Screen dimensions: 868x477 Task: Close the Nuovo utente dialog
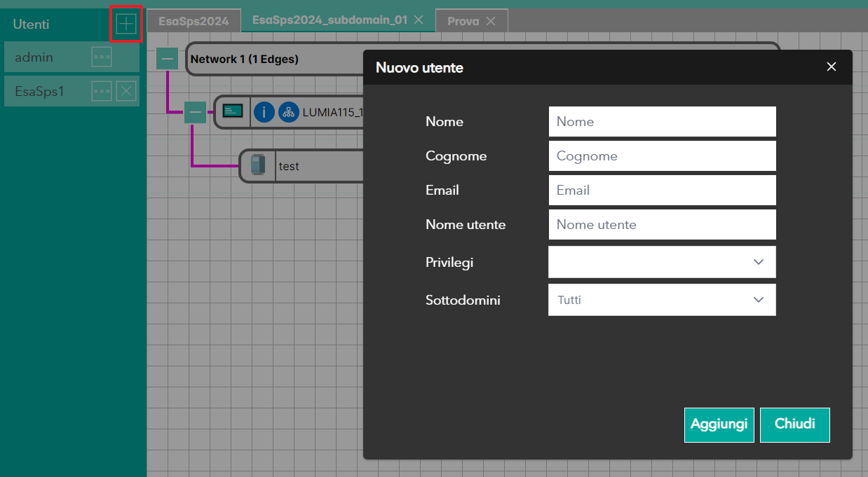point(832,67)
